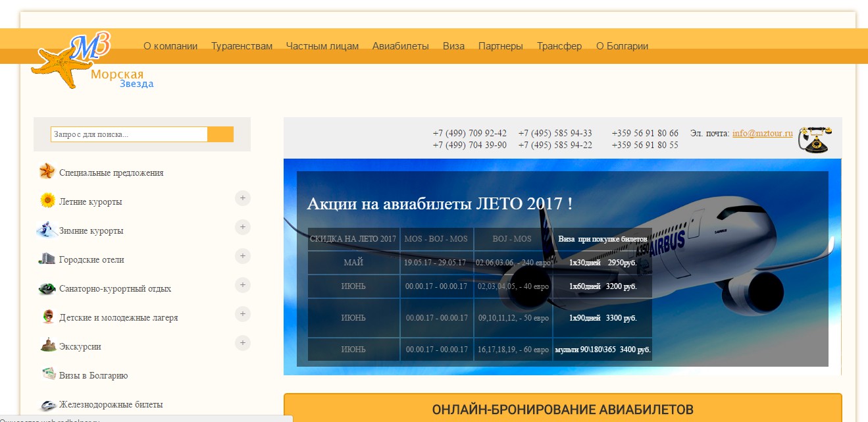Click the Акции на авиабилеты ЛЕТО 2017 heading
This screenshot has width=868, height=422.
440,203
